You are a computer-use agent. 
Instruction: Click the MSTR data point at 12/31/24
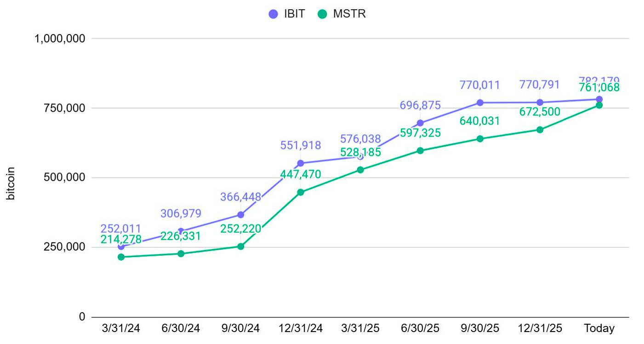[301, 192]
